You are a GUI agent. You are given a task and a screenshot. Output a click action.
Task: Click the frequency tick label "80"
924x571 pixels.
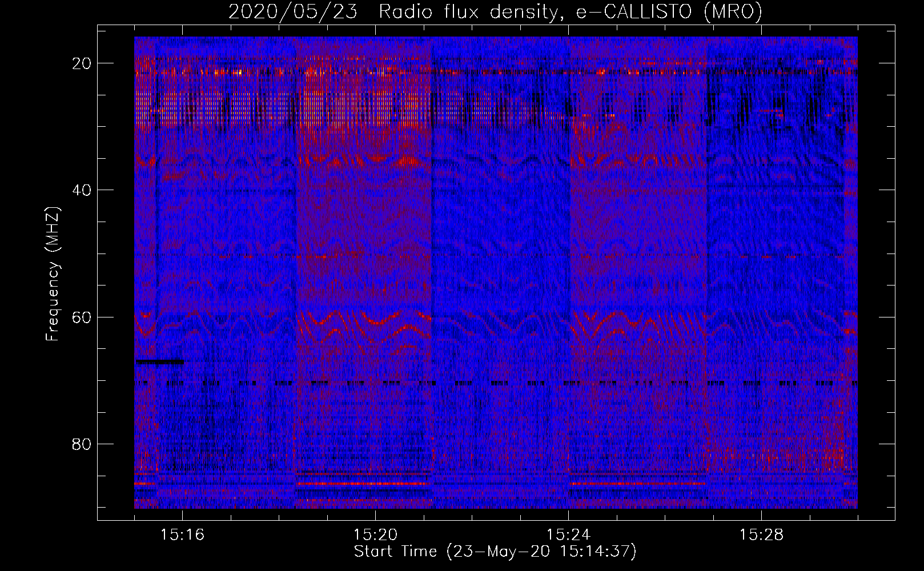(x=82, y=444)
